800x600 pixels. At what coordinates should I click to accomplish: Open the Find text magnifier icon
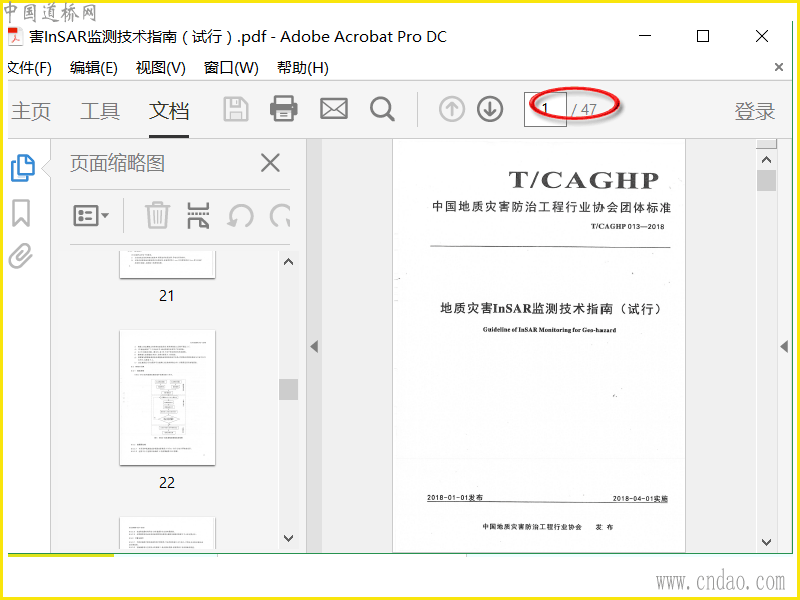click(x=382, y=109)
